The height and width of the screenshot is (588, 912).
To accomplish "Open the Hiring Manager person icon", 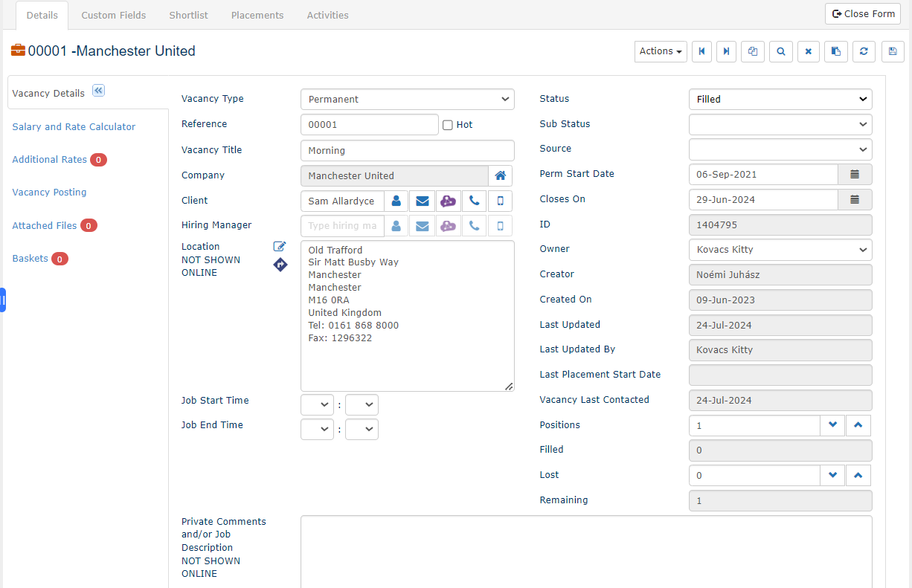I will point(396,226).
